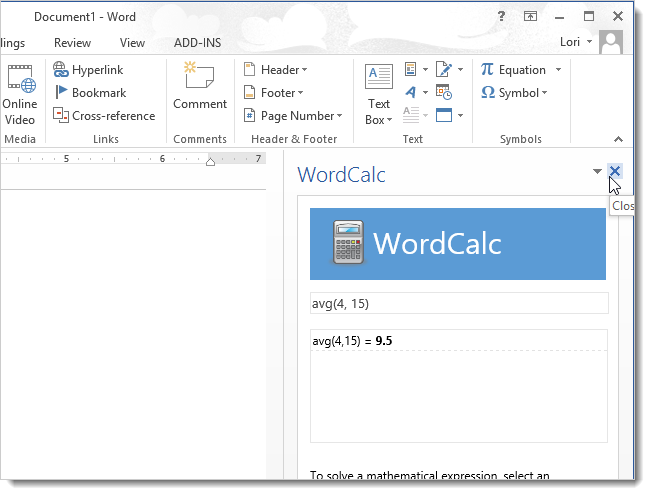Open the Review tab
Viewport: 650px width, 495px height.
pos(72,43)
